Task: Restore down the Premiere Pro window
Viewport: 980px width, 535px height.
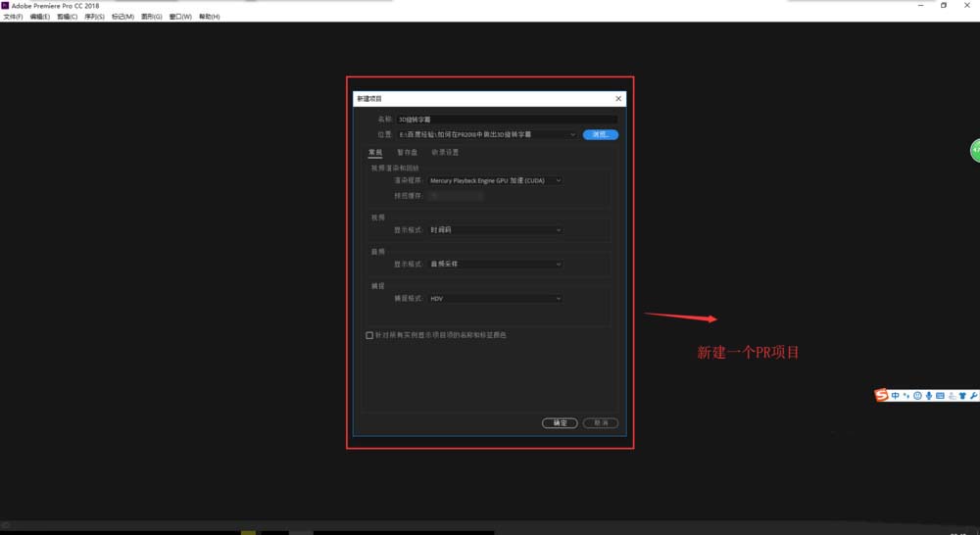Action: (x=944, y=5)
